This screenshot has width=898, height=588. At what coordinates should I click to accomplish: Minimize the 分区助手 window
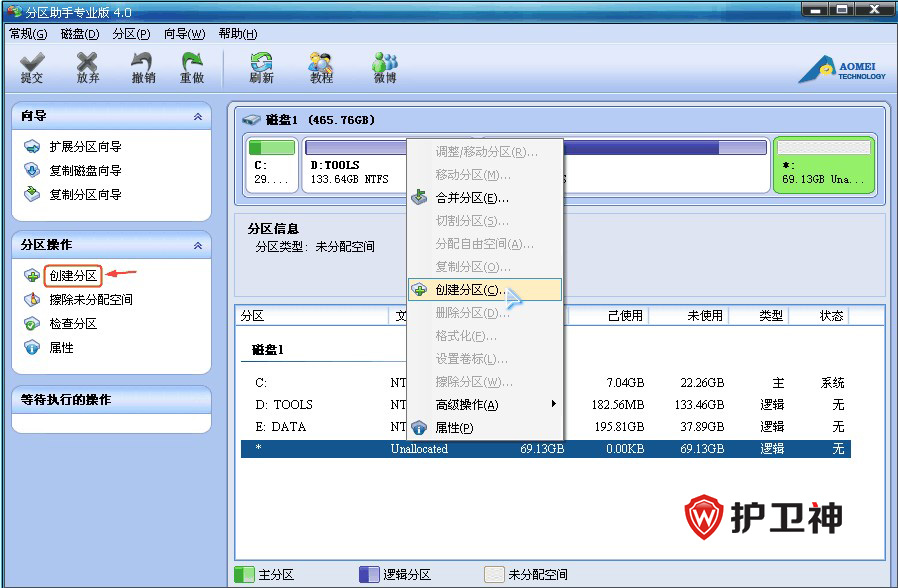815,10
